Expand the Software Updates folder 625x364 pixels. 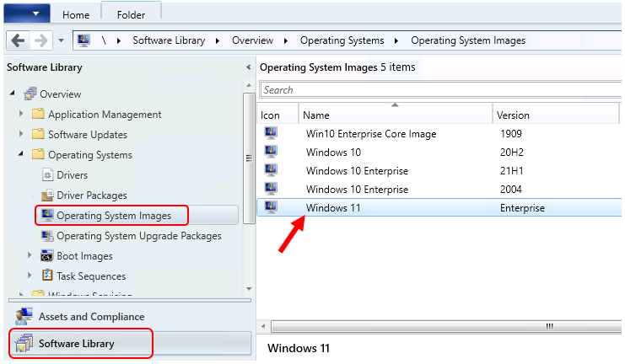(21, 134)
